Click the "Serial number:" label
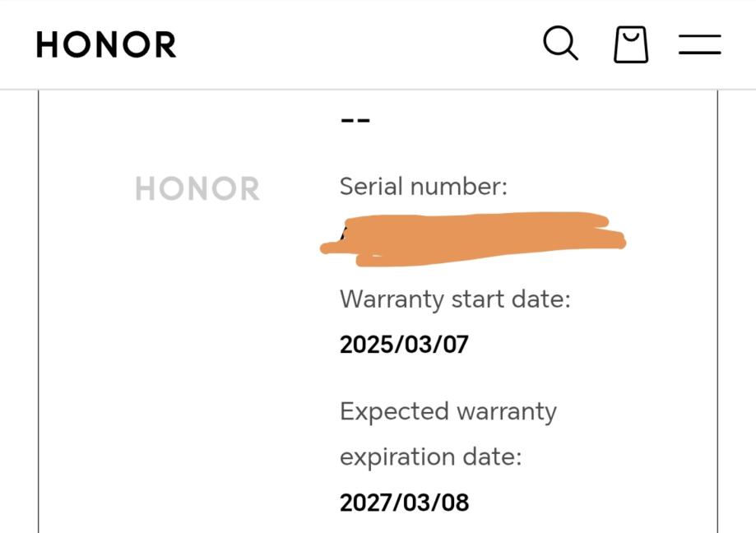 coord(424,187)
